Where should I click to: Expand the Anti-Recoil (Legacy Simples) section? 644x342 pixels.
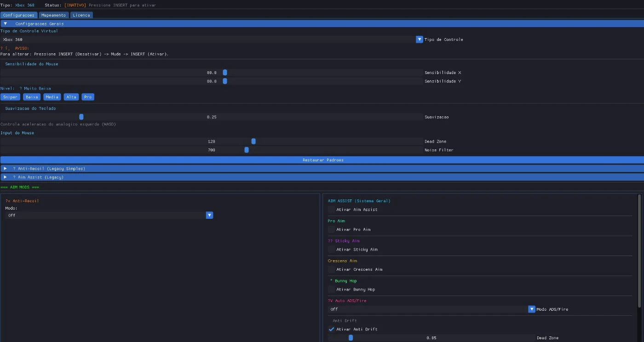(x=6, y=169)
